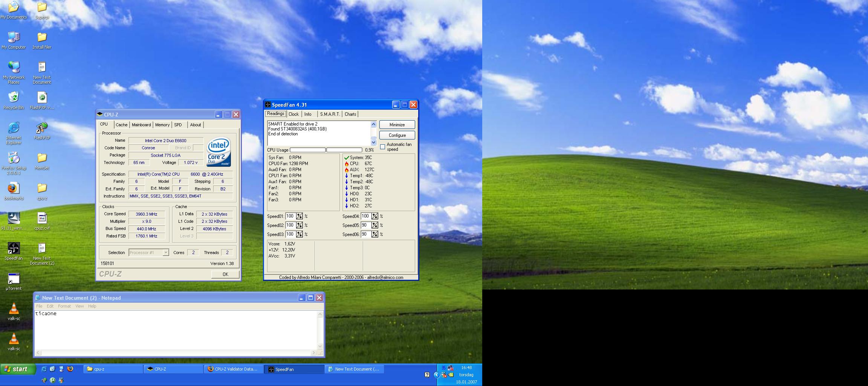Click Show Desktop quick launch icon
868x386 pixels.
coord(61,369)
